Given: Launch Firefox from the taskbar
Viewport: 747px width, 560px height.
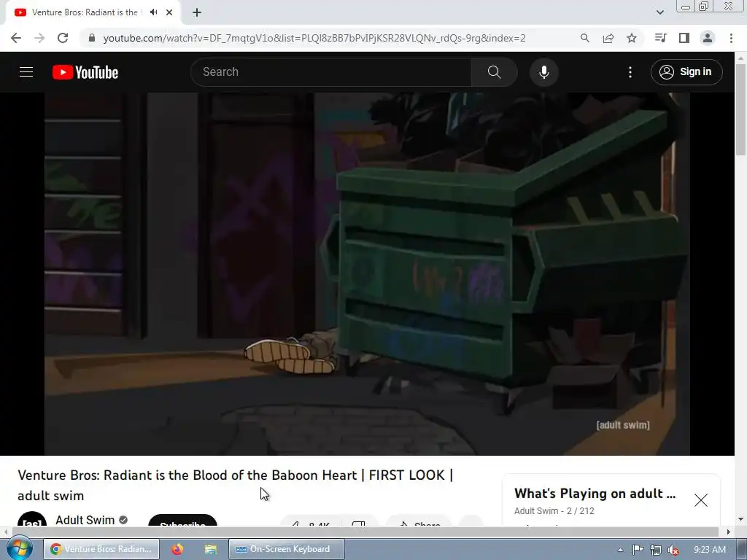Looking at the screenshot, I should coord(177,549).
